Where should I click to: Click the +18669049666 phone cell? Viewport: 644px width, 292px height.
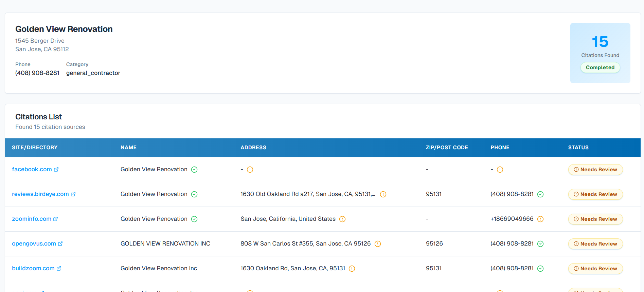tap(512, 219)
